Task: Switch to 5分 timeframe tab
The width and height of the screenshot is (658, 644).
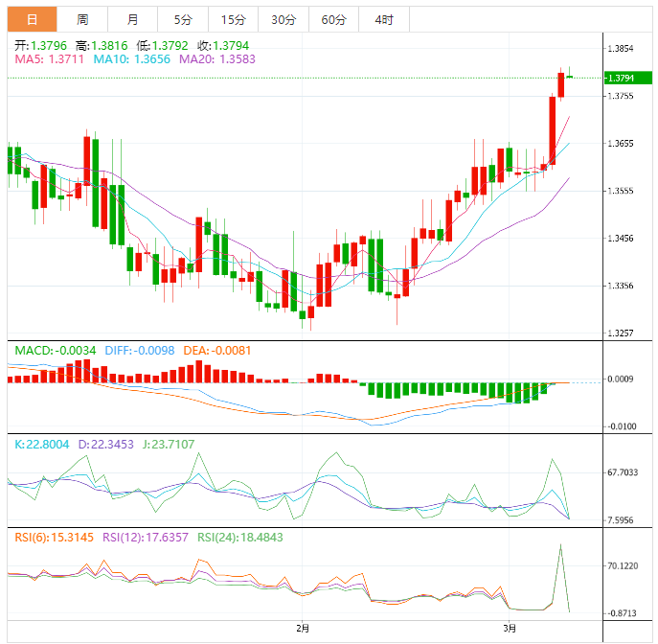Action: point(182,19)
